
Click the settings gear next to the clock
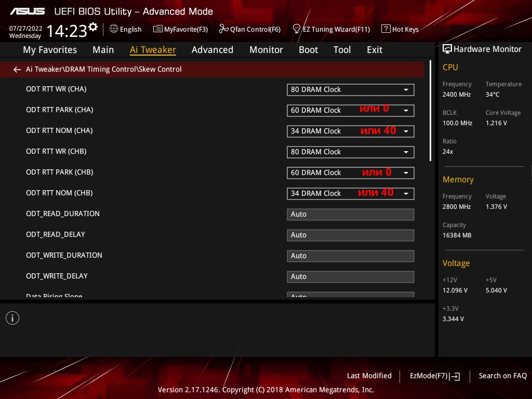tap(93, 27)
